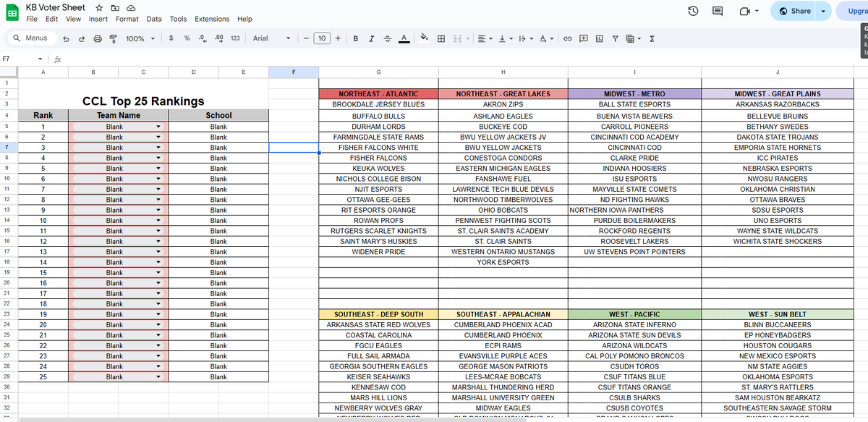
Task: Open the zoom 100% dropdown
Action: [x=140, y=38]
